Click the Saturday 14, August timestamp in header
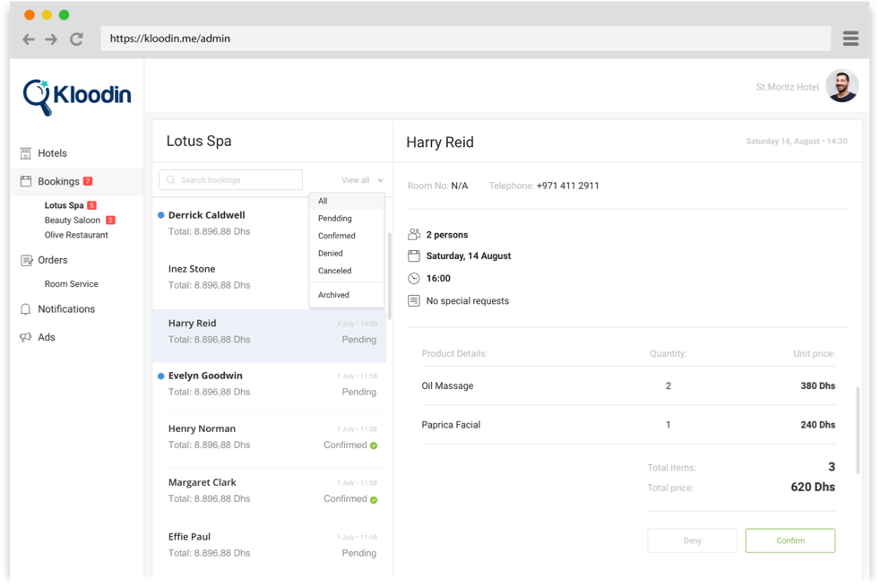880x588 pixels. click(797, 142)
